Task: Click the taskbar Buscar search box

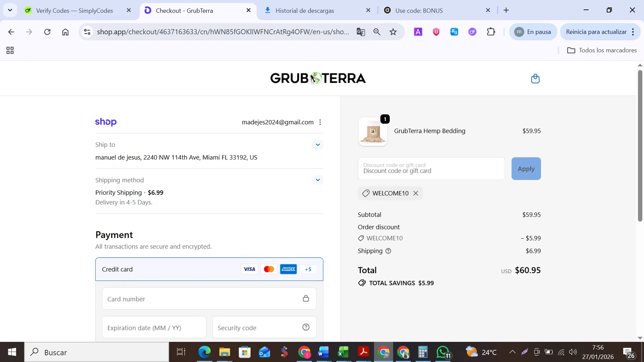Action: point(97,352)
